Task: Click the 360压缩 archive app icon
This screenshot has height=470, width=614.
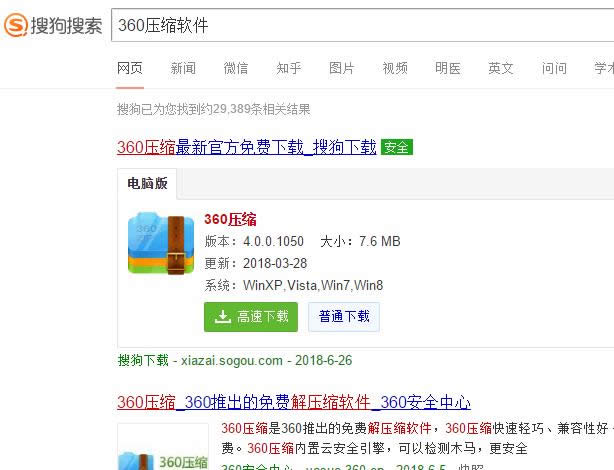Action: click(x=161, y=243)
